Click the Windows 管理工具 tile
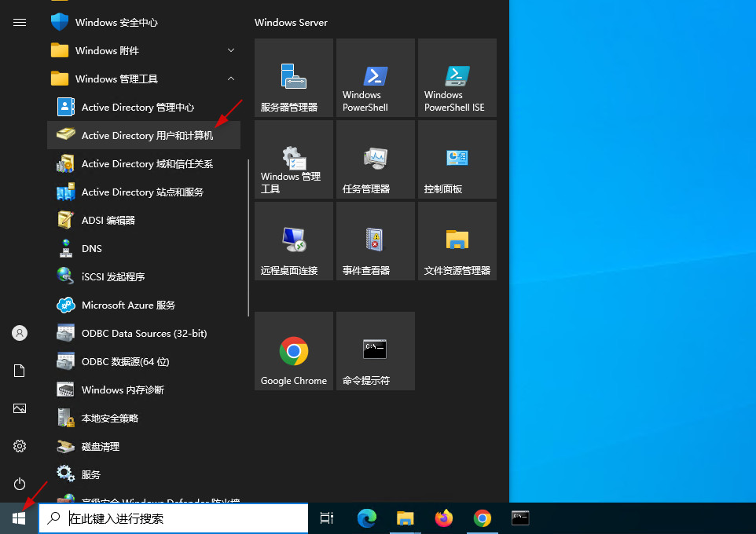The height and width of the screenshot is (534, 756). [294, 159]
